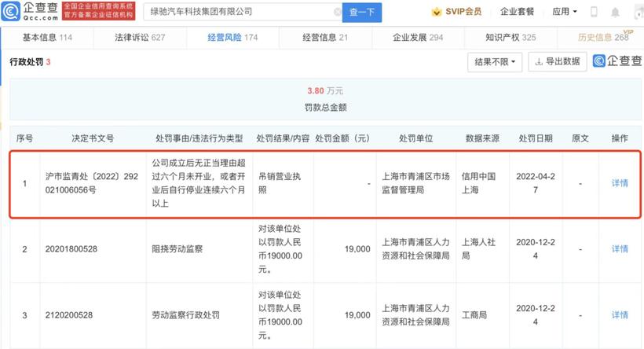The height and width of the screenshot is (349, 644).
Task: Click the 企查查 watermark logo beside export
Action: tap(617, 61)
